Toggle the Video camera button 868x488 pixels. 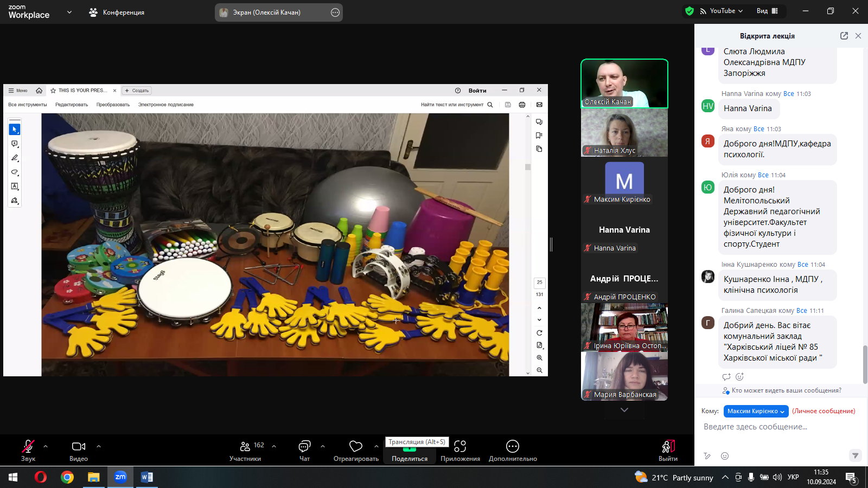click(79, 447)
